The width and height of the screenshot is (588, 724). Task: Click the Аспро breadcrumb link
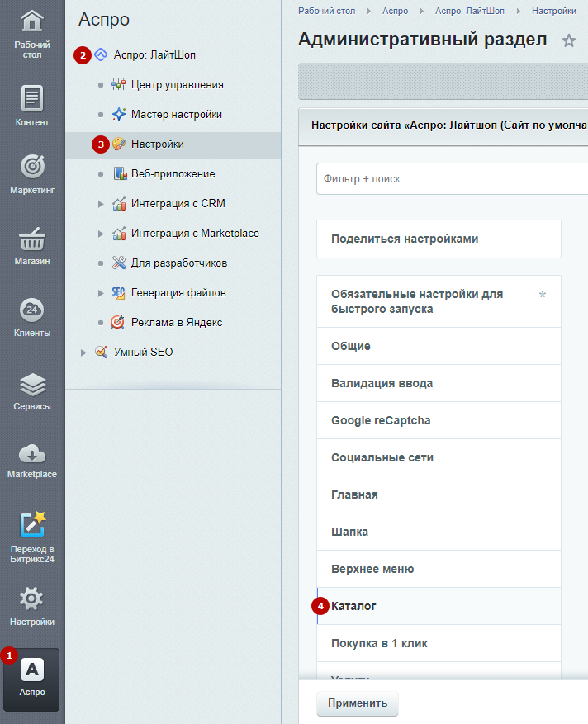[x=395, y=11]
